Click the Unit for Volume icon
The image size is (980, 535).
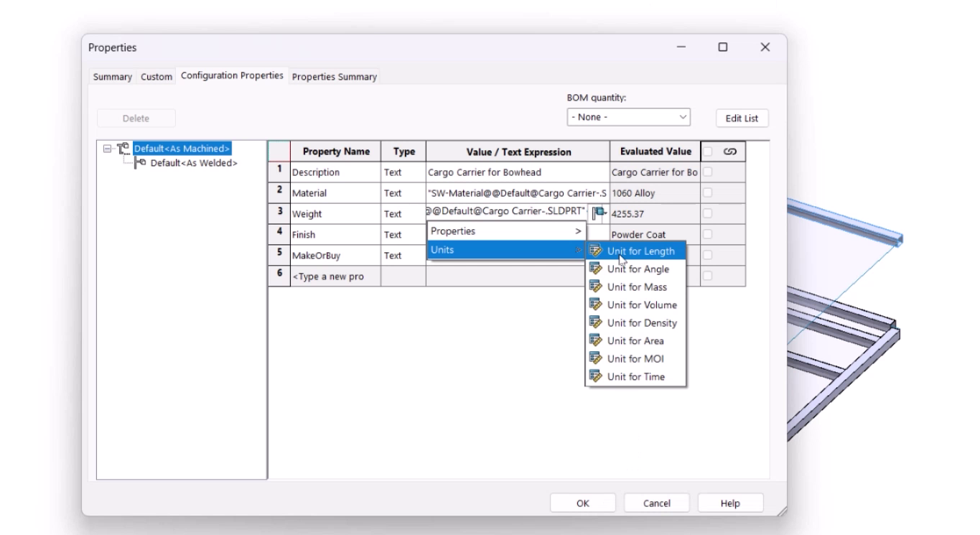pos(595,304)
